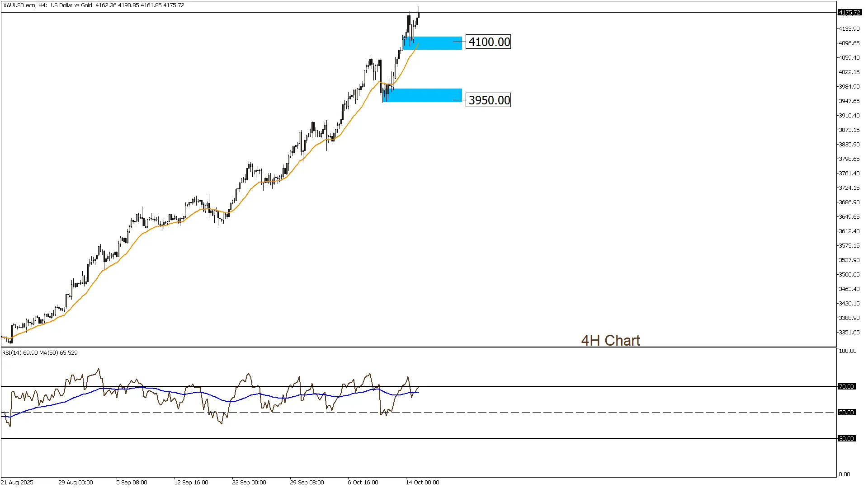Click the 100.00 RSI scale label
This screenshot has width=868, height=488.
click(847, 351)
